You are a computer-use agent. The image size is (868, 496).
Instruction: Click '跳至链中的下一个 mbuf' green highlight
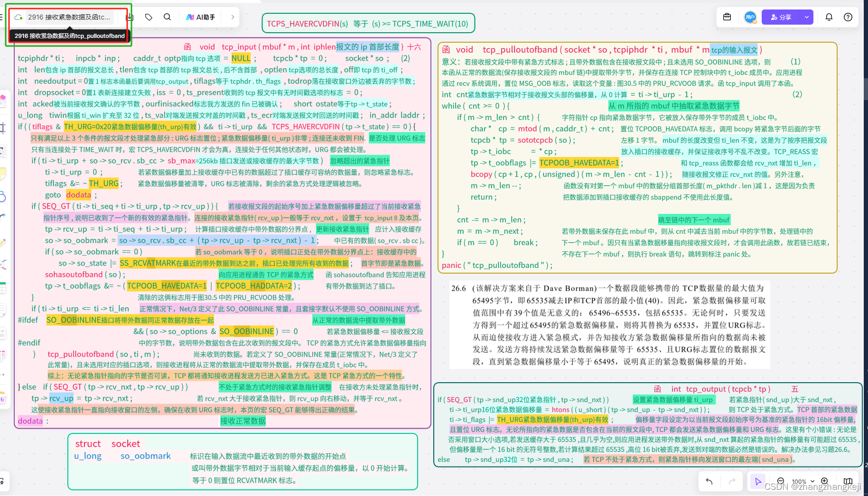(694, 220)
